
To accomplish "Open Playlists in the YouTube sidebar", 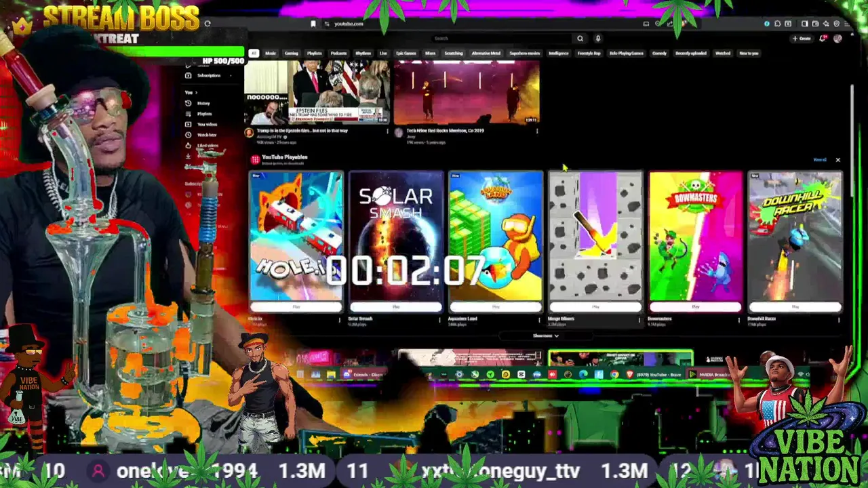I will click(203, 114).
